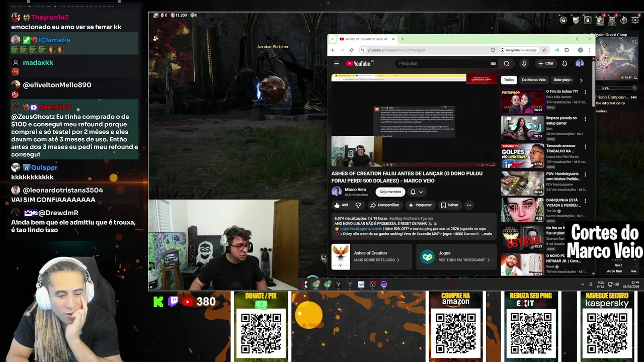
Task: Open 'VER TUDO EM VIDEOGAME' chevron
Action: 489,260
